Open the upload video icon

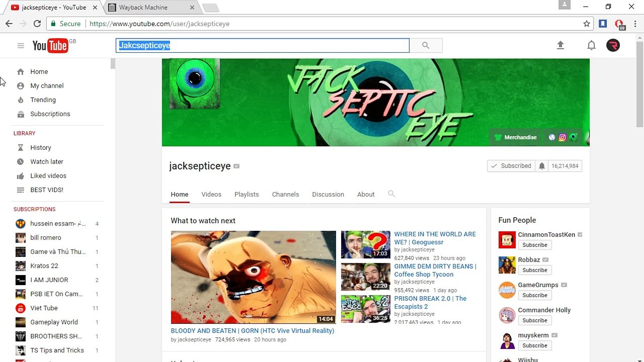tap(560, 45)
